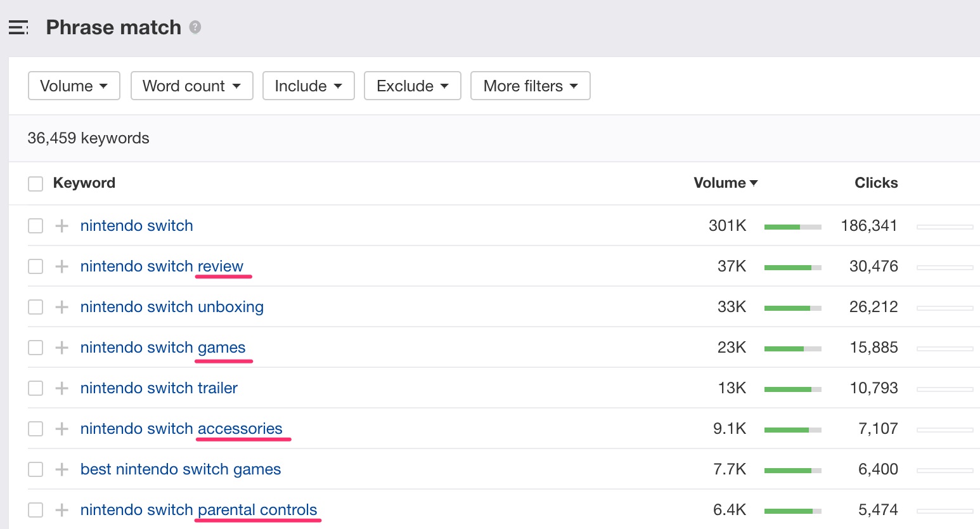
Task: Check the select-all checkbox in the header row
Action: [35, 183]
